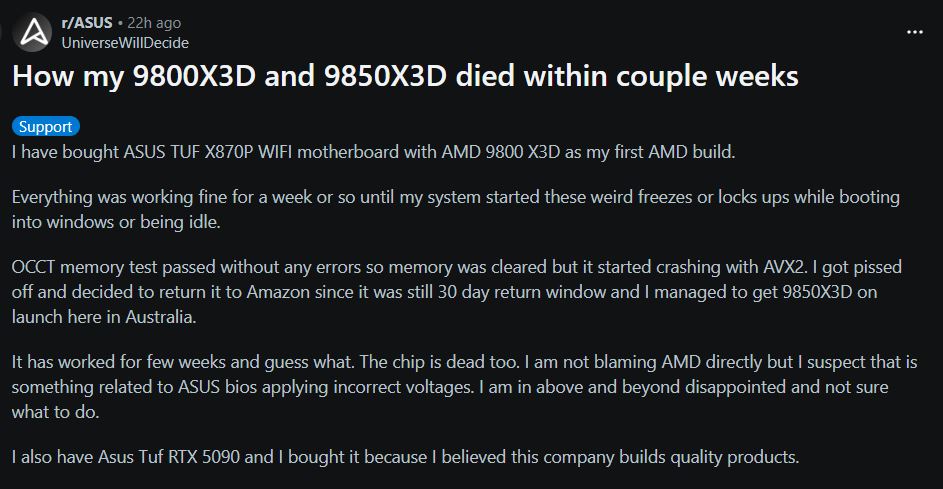
Task: Open the r/ASUS subreddit link
Action: click(86, 23)
